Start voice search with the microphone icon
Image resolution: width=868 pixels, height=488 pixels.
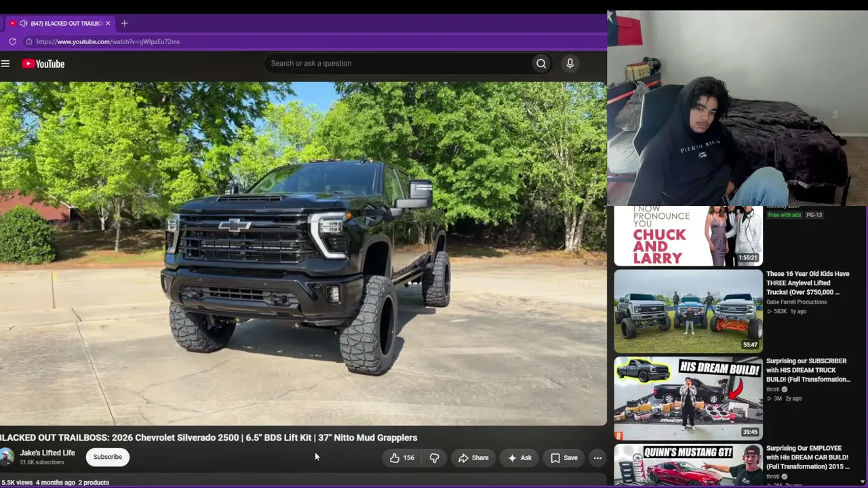(x=570, y=64)
